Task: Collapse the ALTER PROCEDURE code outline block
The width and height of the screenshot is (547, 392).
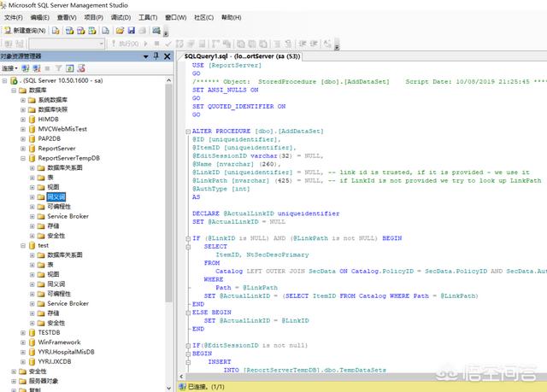Action: tap(188, 132)
